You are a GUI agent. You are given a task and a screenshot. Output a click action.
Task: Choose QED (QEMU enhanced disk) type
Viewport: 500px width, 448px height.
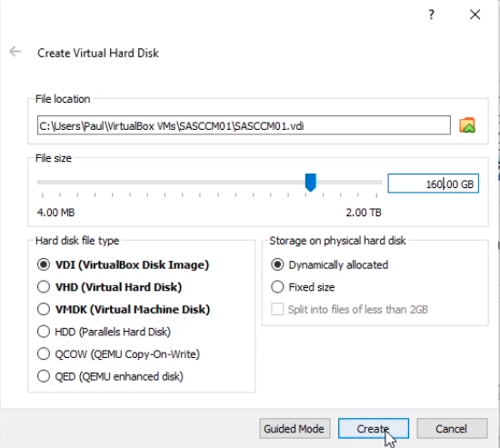pyautogui.click(x=44, y=376)
